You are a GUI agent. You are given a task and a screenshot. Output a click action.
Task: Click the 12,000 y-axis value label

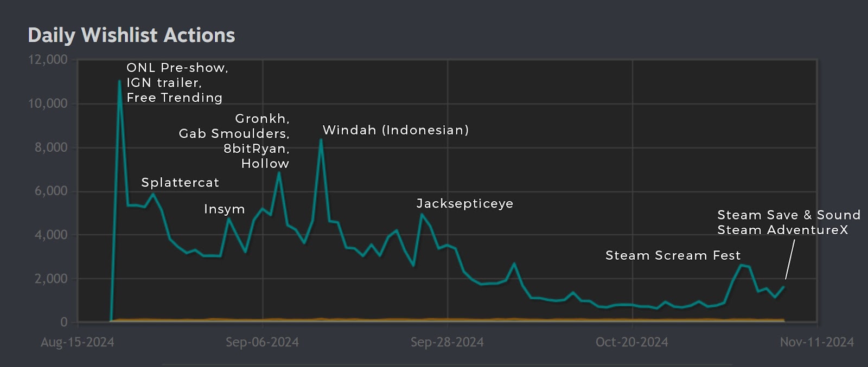click(x=48, y=60)
